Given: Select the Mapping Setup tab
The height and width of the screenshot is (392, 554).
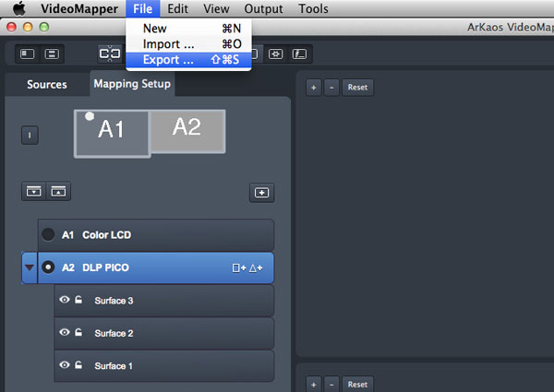Looking at the screenshot, I should coord(132,84).
